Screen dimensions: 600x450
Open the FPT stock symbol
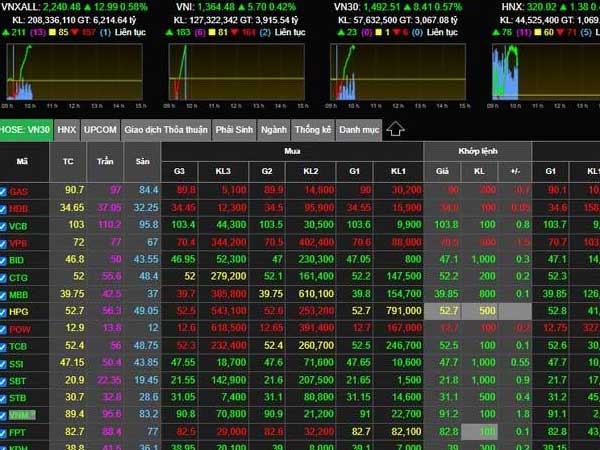coord(17,433)
